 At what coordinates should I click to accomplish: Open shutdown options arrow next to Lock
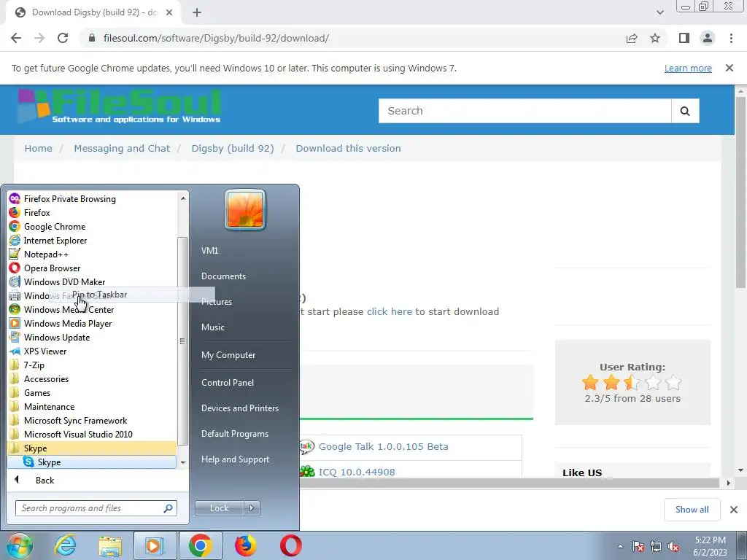pos(252,508)
